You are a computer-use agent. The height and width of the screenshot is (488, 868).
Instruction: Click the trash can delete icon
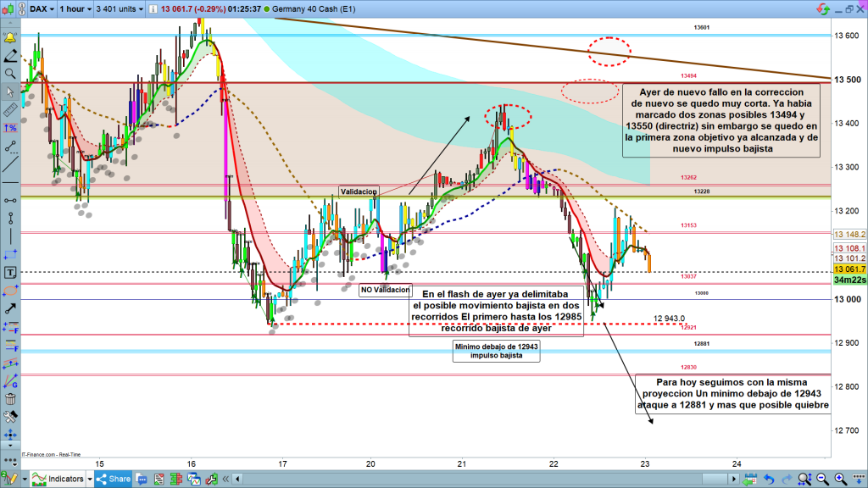[x=11, y=399]
